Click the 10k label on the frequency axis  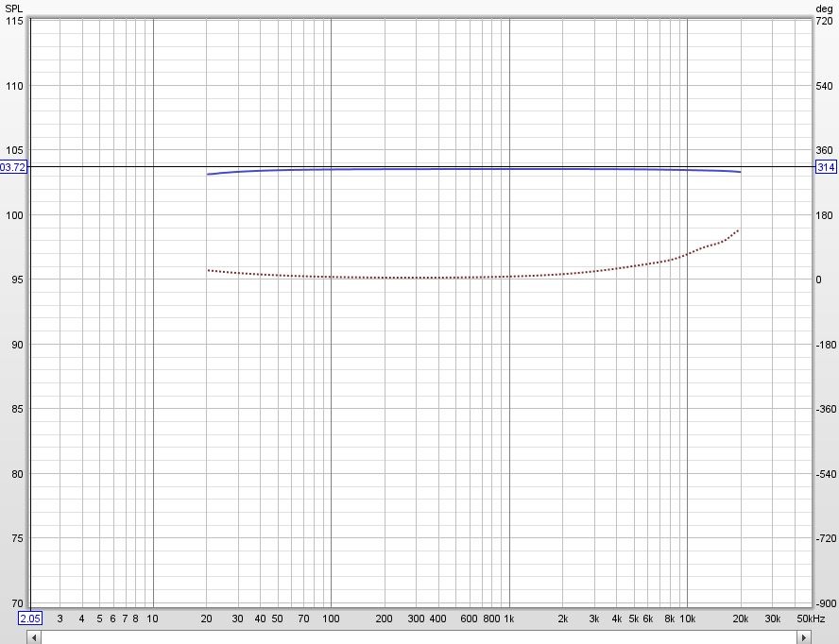(688, 619)
